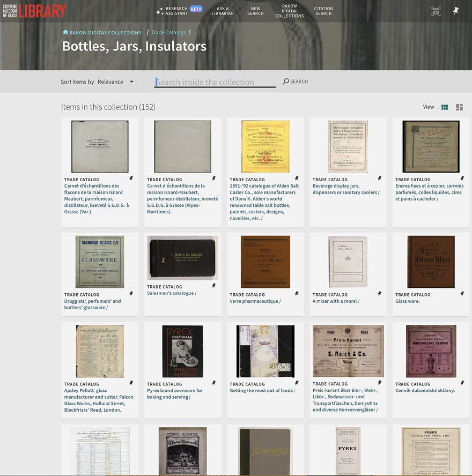Click McKee Glass Co. cover thumbnail
472x476 pixels.
coord(348,147)
